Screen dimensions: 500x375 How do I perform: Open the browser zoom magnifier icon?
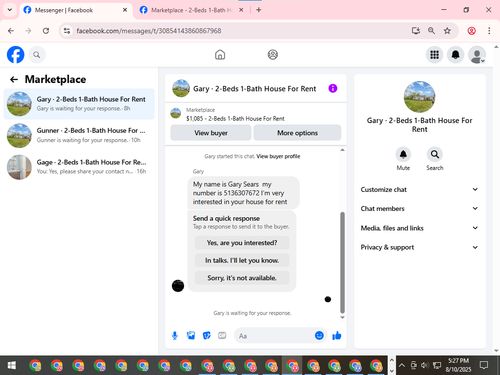(431, 31)
